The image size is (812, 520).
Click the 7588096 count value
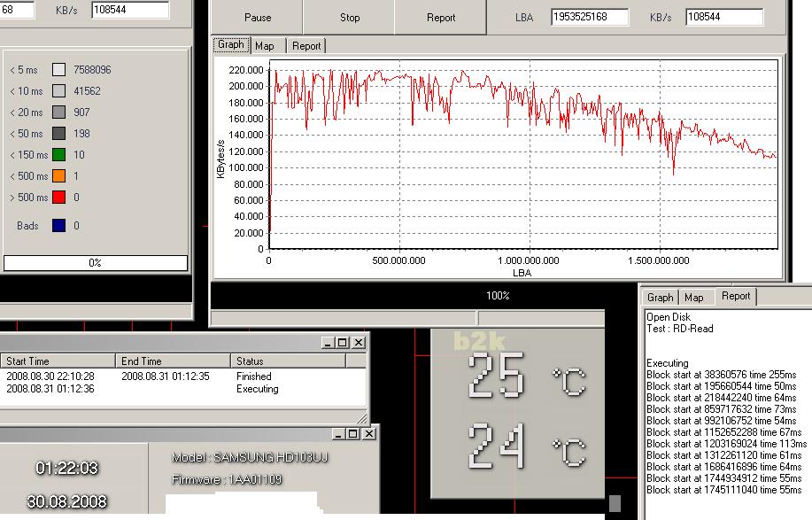pyautogui.click(x=92, y=69)
